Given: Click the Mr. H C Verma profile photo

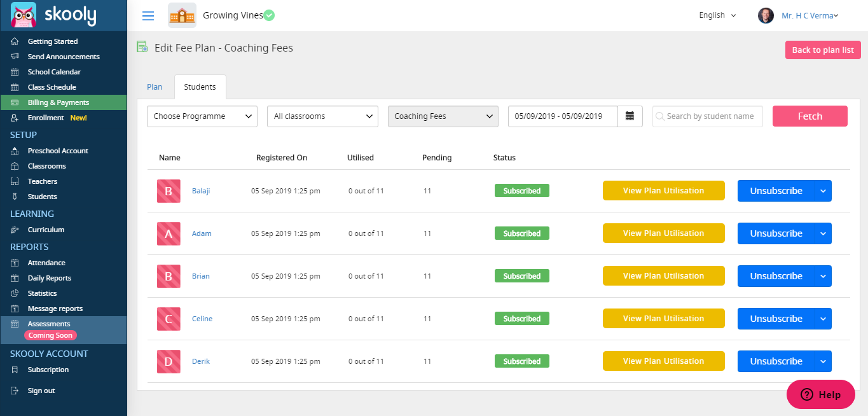Looking at the screenshot, I should point(766,15).
